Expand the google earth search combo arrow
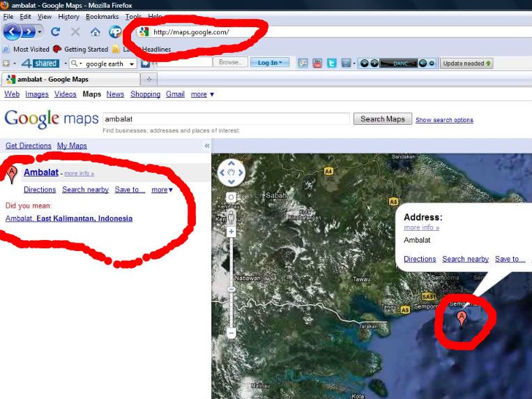Screen dimensions: 532x399 coord(132,64)
